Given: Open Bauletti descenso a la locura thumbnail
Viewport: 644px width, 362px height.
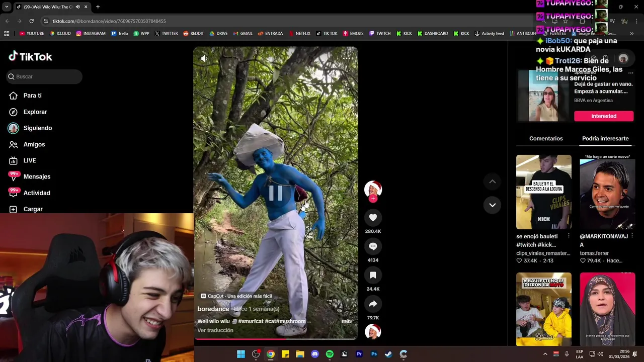Looking at the screenshot, I should [x=544, y=192].
